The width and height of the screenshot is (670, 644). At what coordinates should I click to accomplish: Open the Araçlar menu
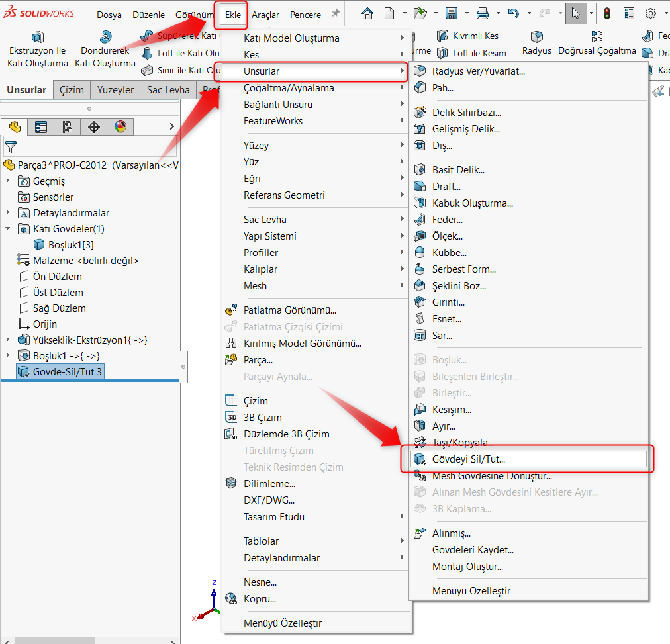coord(265,15)
